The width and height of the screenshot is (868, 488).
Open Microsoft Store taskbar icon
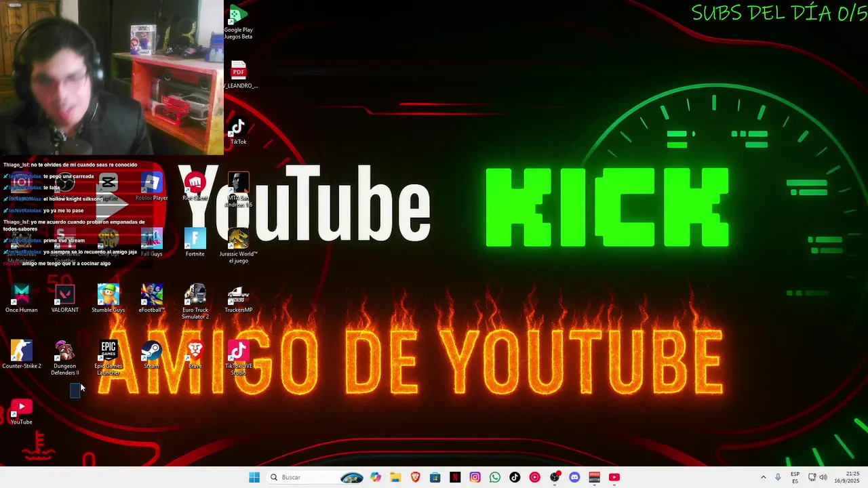[435, 477]
